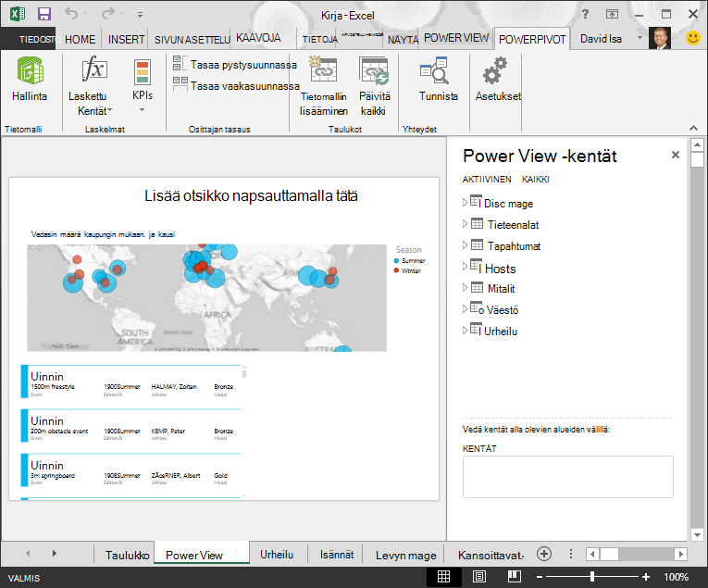Switch to KAAVOJA ribbon tab
Screen dimensions: 708x588
click(x=258, y=38)
